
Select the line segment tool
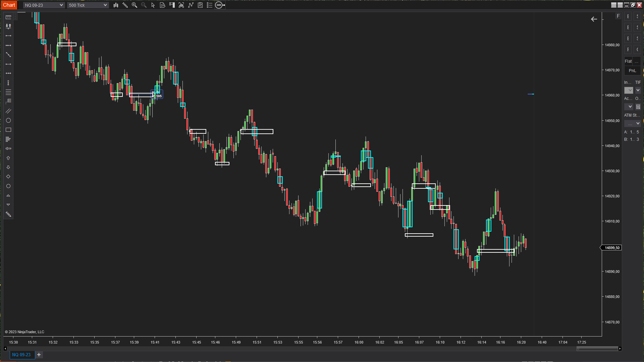point(8,36)
